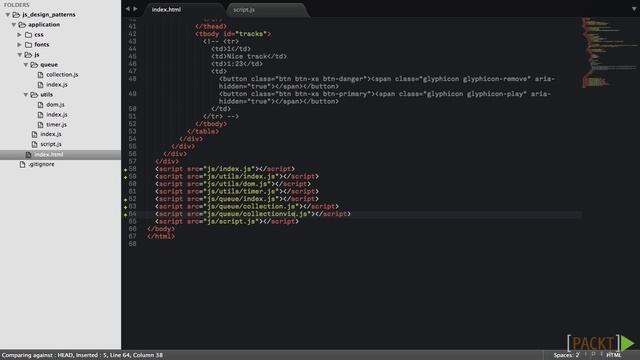Viewport: 640px width, 360px height.
Task: Click the git gutter marker on line 64
Action: (126, 215)
